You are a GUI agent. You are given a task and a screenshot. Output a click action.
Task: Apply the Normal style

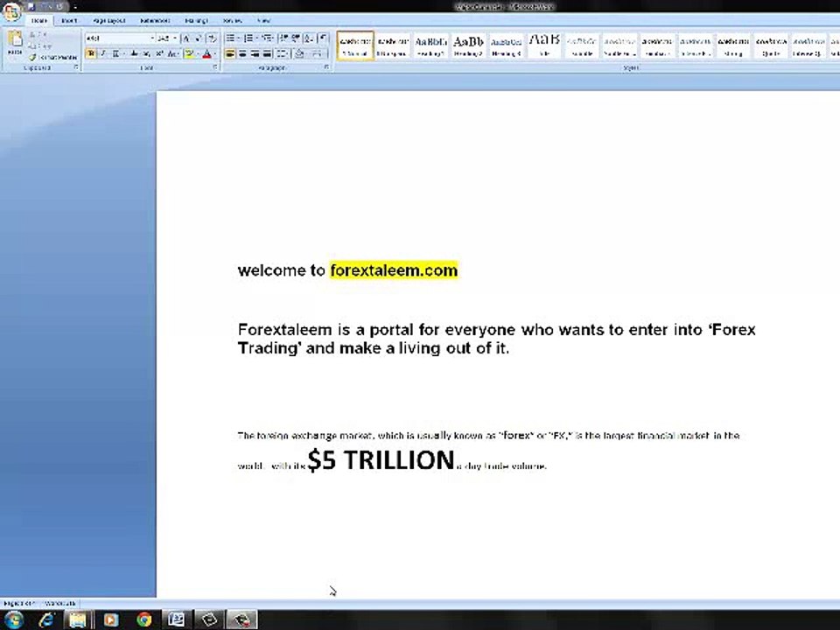[355, 45]
